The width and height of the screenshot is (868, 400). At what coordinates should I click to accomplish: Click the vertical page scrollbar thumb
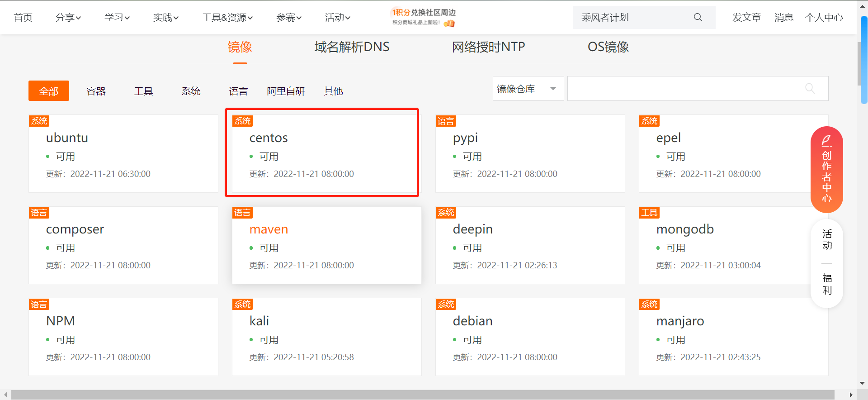[864, 59]
